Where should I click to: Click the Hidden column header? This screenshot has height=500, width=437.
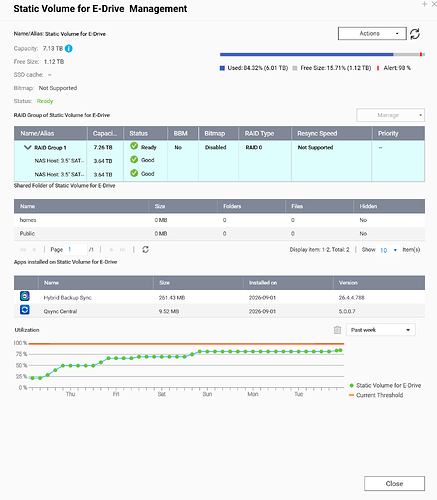point(389,206)
